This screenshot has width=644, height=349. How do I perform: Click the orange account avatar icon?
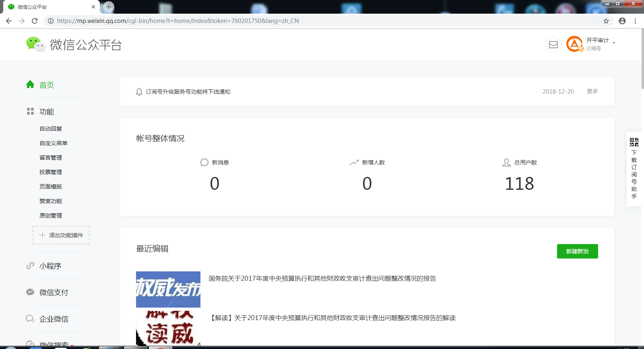[x=574, y=44]
